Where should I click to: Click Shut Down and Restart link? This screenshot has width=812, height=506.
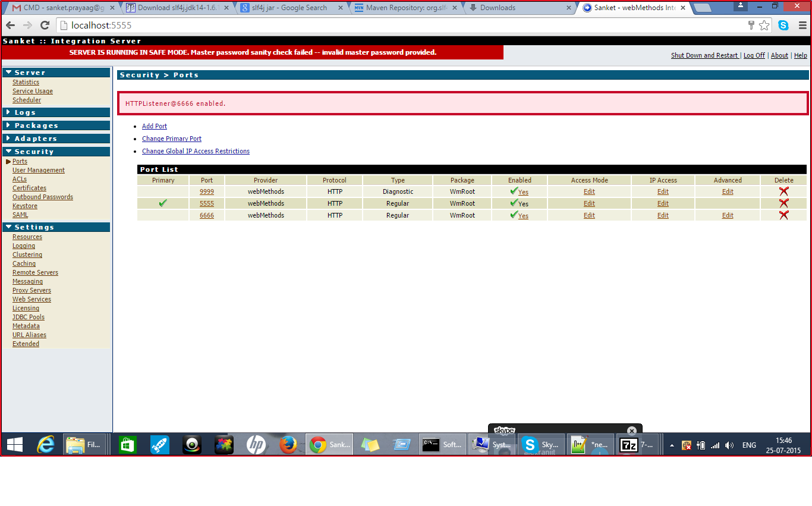tap(704, 55)
